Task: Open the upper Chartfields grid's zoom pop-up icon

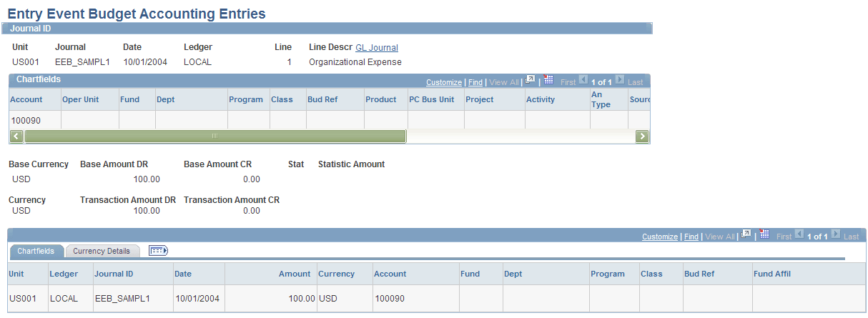Action: point(531,80)
